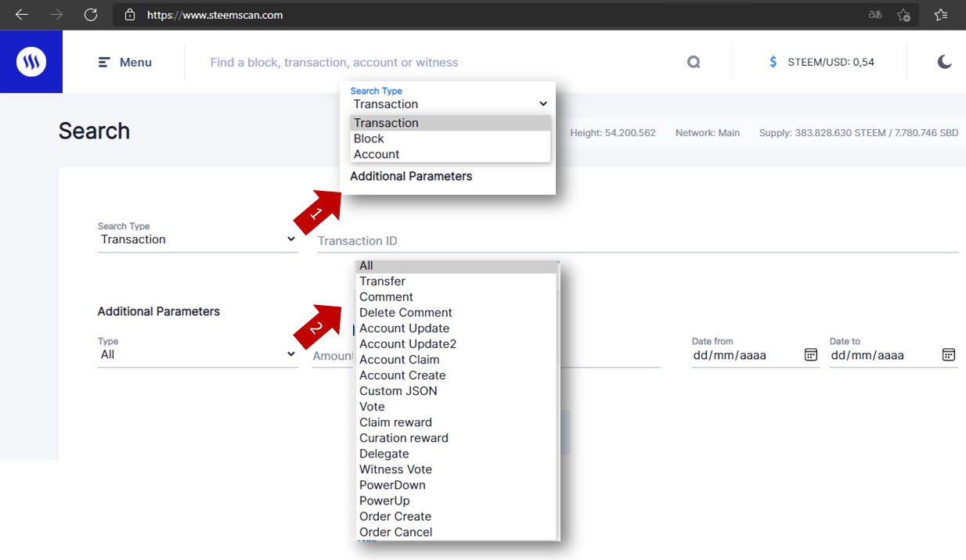Choose Order Create option
This screenshot has width=966, height=560.
456,516
